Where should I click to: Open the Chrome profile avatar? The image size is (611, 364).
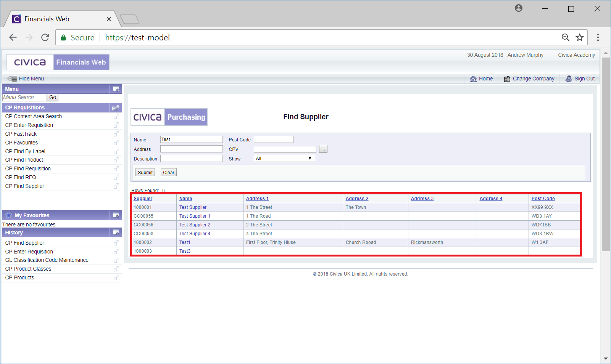point(518,8)
